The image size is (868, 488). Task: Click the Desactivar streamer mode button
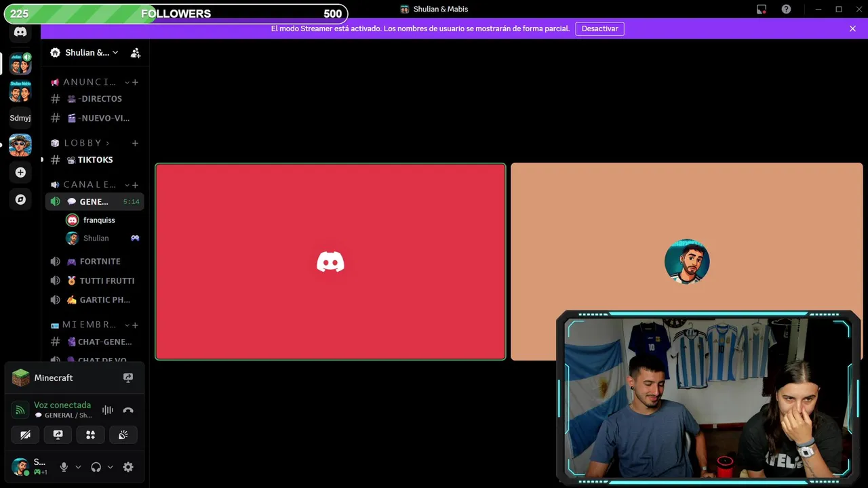(600, 28)
